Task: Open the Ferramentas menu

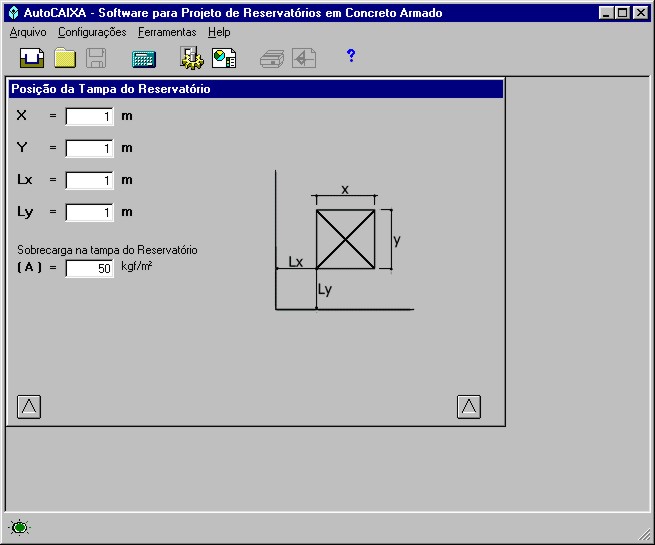Action: 167,32
